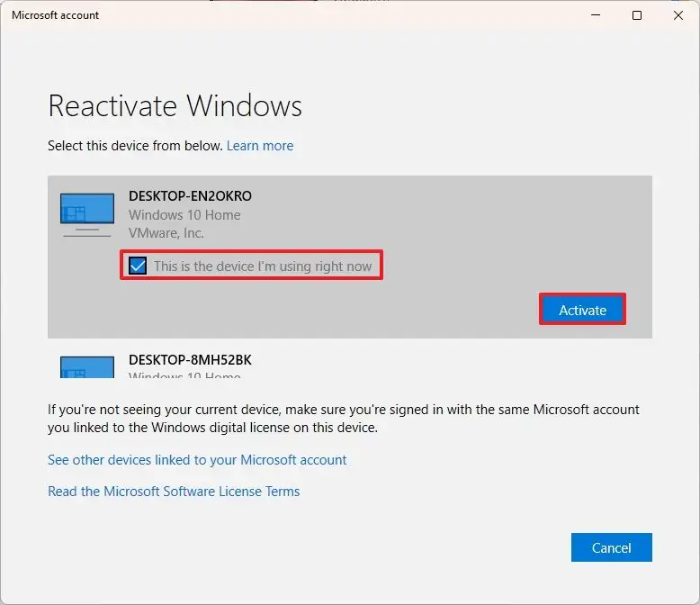Image resolution: width=700 pixels, height=605 pixels.
Task: Read the Microsoft Software License Terms link
Action: click(174, 492)
